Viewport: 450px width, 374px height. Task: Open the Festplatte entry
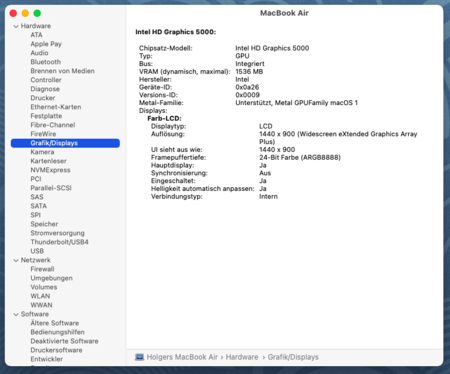46,116
